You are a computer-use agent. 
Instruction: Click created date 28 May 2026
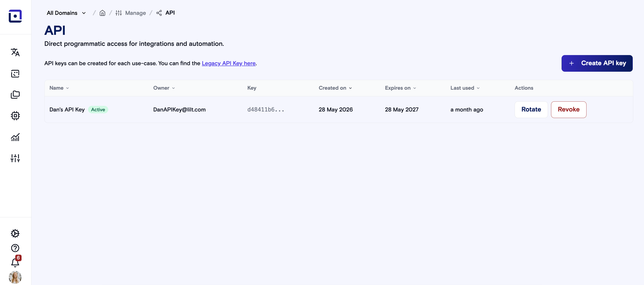pyautogui.click(x=335, y=110)
